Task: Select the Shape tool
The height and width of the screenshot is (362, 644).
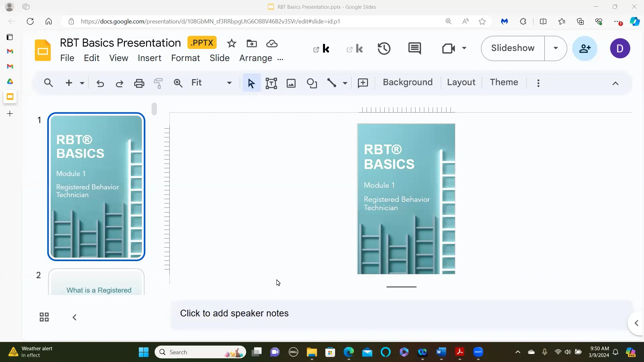Action: pyautogui.click(x=312, y=83)
